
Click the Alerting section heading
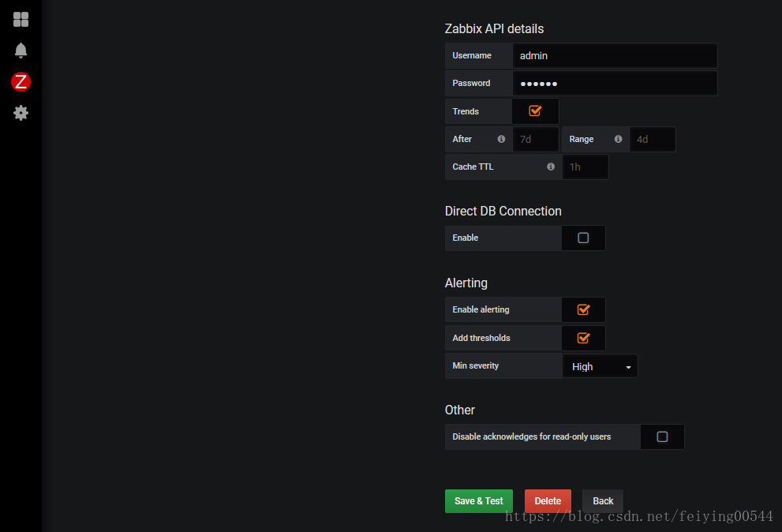click(x=466, y=283)
